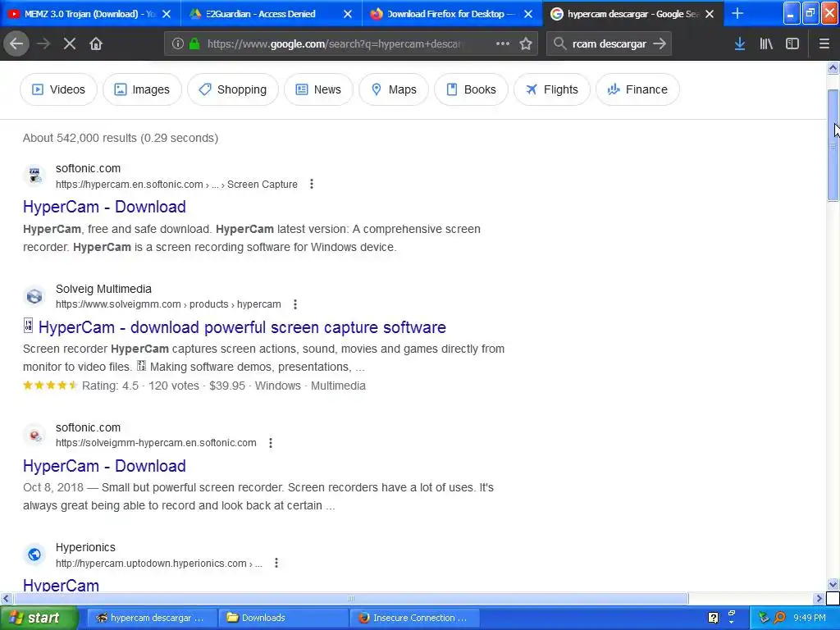
Task: Click the orange magnifier tray icon
Action: [x=779, y=618]
